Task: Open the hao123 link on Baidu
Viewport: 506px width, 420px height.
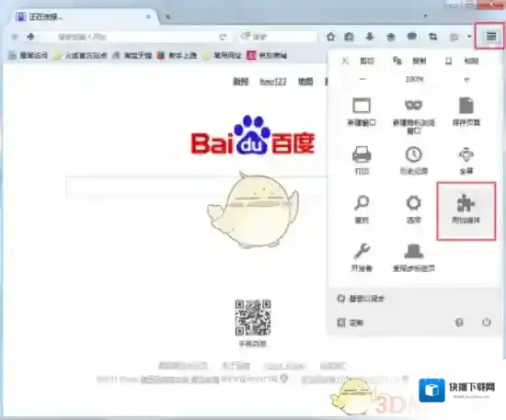Action: (273, 82)
